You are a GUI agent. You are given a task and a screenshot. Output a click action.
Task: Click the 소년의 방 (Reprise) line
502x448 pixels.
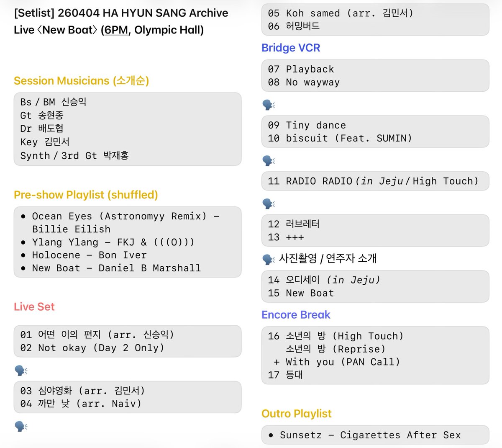(336, 349)
